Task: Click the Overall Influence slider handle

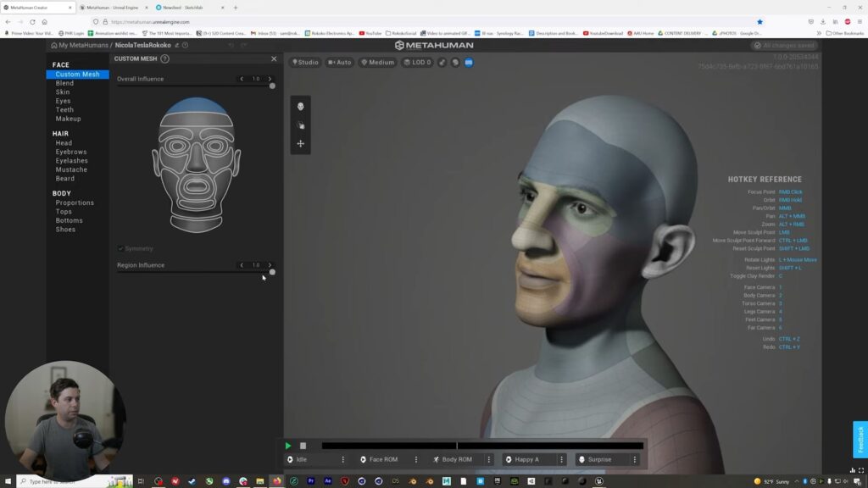Action: click(272, 86)
